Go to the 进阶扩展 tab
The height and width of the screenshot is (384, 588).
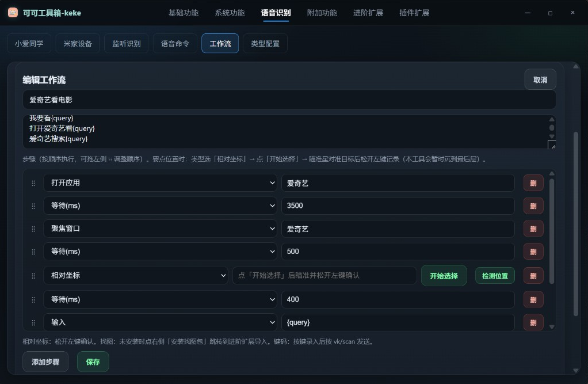tap(368, 13)
